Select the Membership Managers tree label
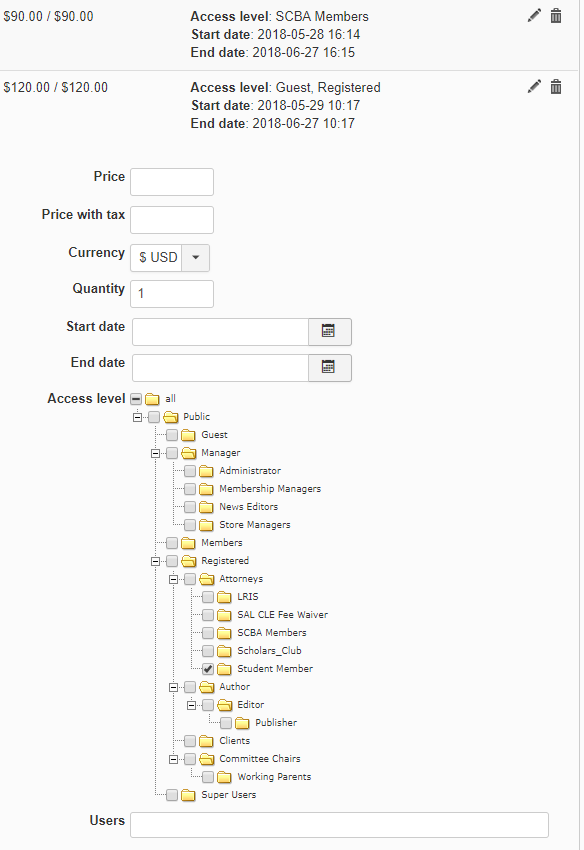 [270, 488]
